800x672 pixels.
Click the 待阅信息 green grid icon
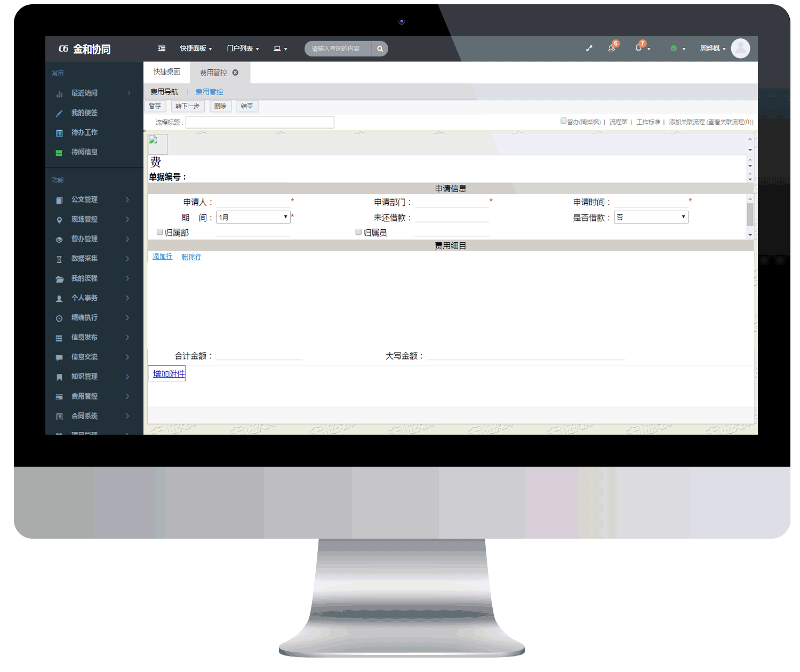59,153
